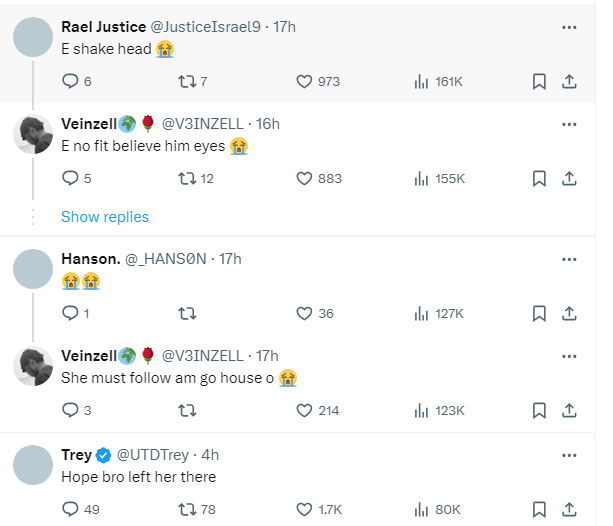Open the @UTDTrey profile handle
613x526 pixels.
[x=158, y=455]
